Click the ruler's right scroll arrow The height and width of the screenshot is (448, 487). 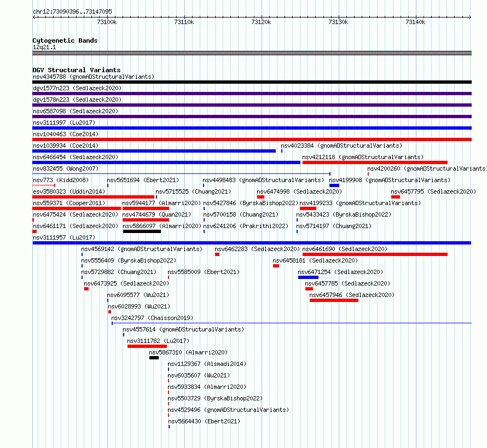click(469, 18)
